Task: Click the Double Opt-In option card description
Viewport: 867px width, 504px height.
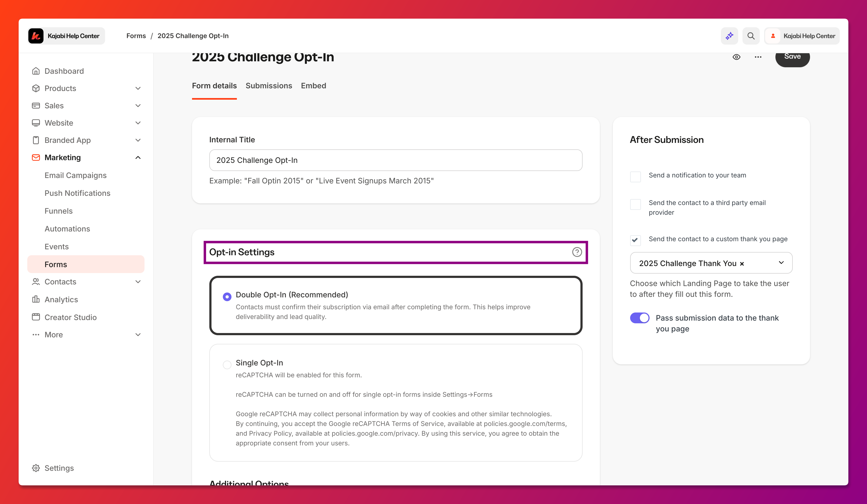Action: pyautogui.click(x=383, y=312)
